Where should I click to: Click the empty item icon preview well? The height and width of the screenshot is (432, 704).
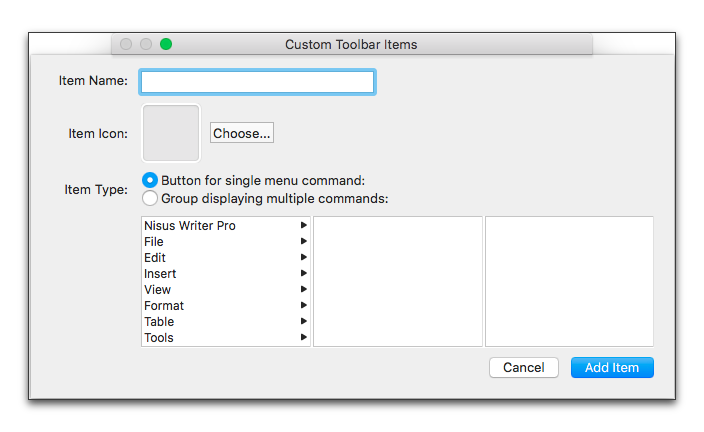click(171, 133)
